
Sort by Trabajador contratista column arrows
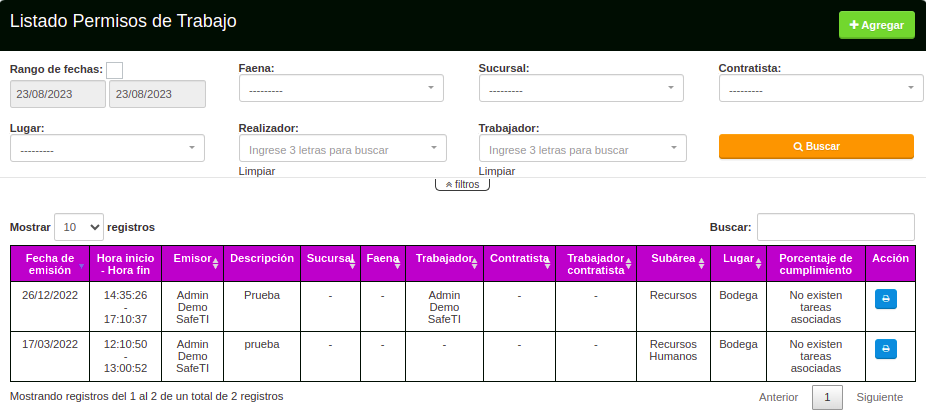click(629, 263)
